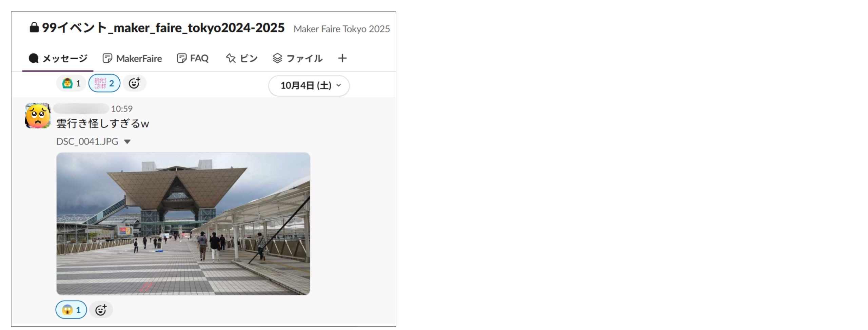This screenshot has height=330, width=868.
Task: Toggle the screaming face reaction
Action: (x=71, y=310)
